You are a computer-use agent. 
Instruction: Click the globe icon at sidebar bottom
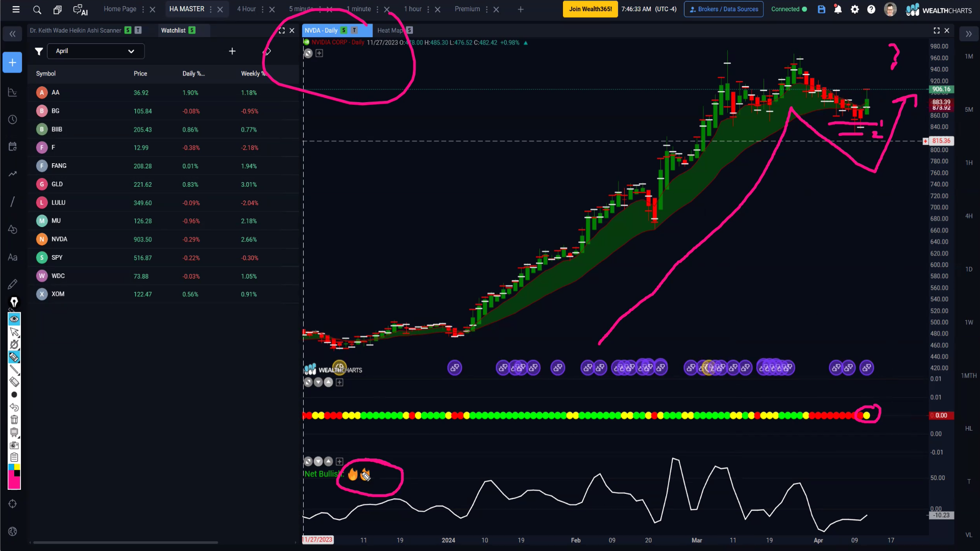[x=13, y=532]
